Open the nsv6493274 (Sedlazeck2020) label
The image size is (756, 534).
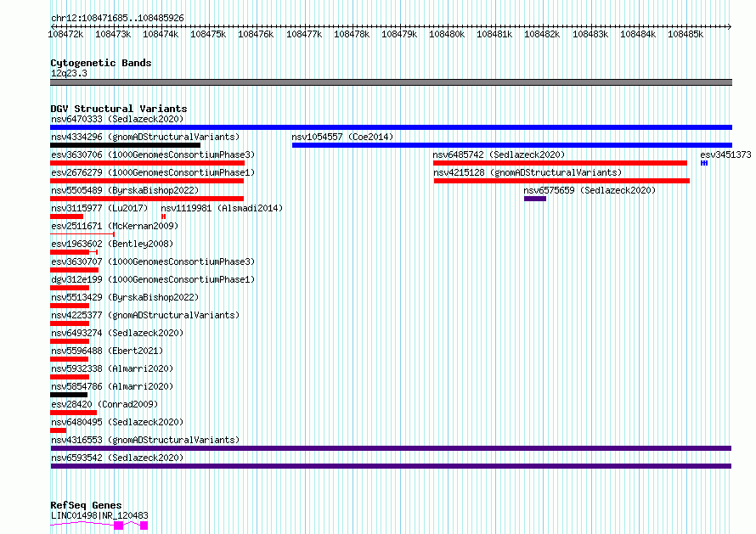(117, 333)
